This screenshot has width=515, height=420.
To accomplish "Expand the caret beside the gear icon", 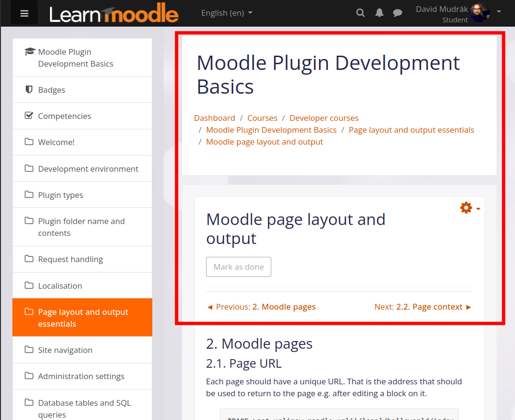I will pyautogui.click(x=478, y=209).
